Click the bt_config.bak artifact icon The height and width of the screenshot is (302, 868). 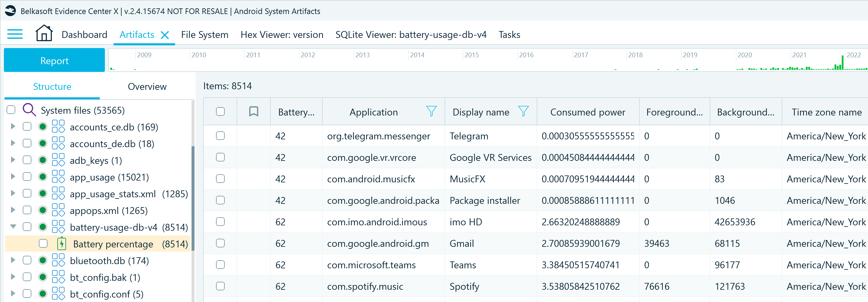coord(58,277)
